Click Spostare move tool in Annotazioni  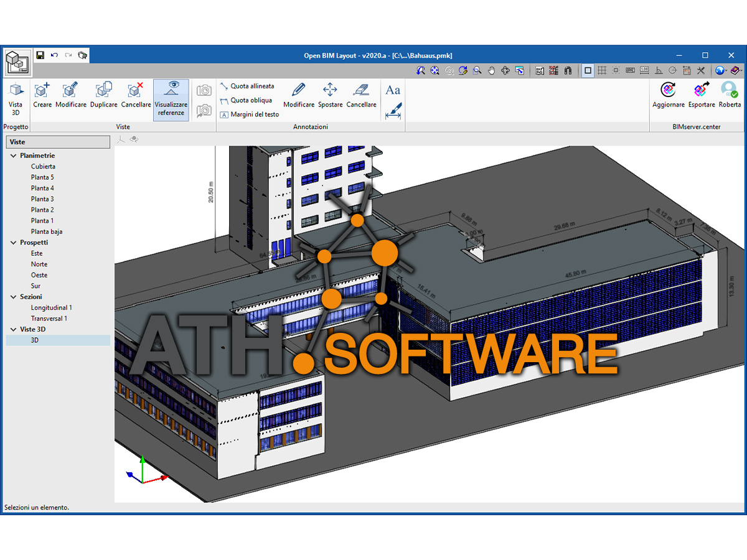(x=330, y=95)
